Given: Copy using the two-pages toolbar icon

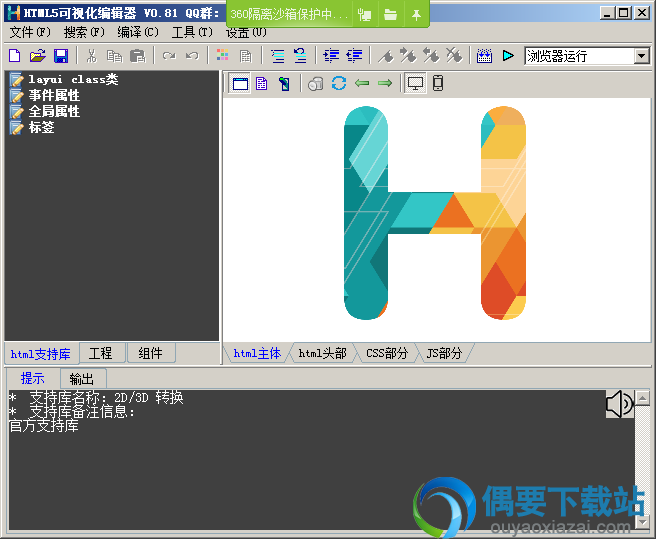Looking at the screenshot, I should click(x=114, y=56).
